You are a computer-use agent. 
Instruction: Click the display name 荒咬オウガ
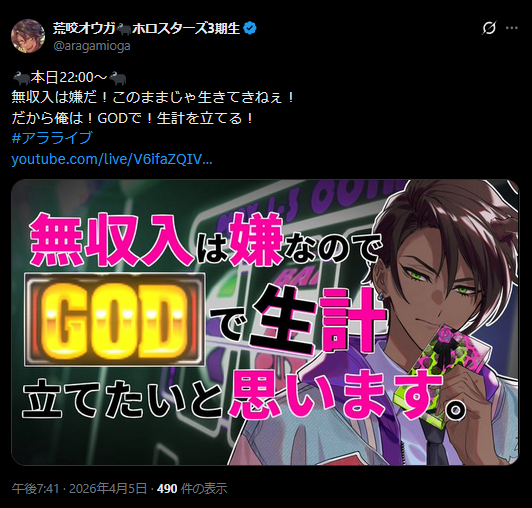coord(84,29)
